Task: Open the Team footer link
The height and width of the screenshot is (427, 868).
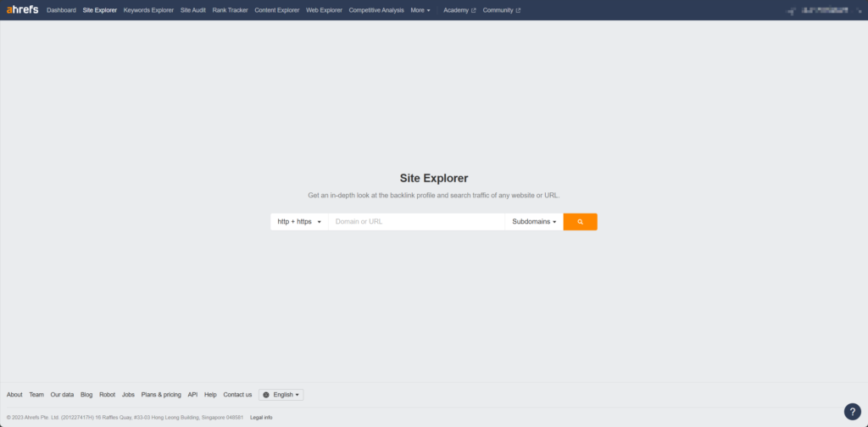Action: (36, 395)
